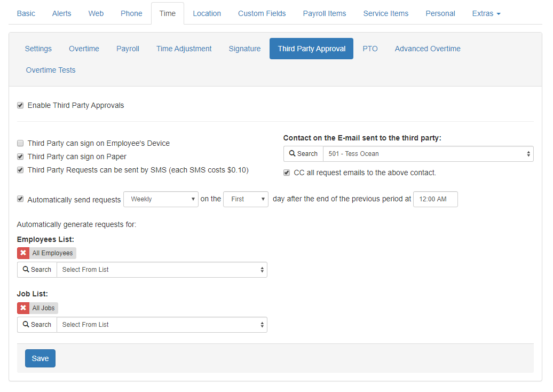This screenshot has height=392, width=553.
Task: Toggle Enable Third Party Approvals checkbox
Action: click(20, 105)
